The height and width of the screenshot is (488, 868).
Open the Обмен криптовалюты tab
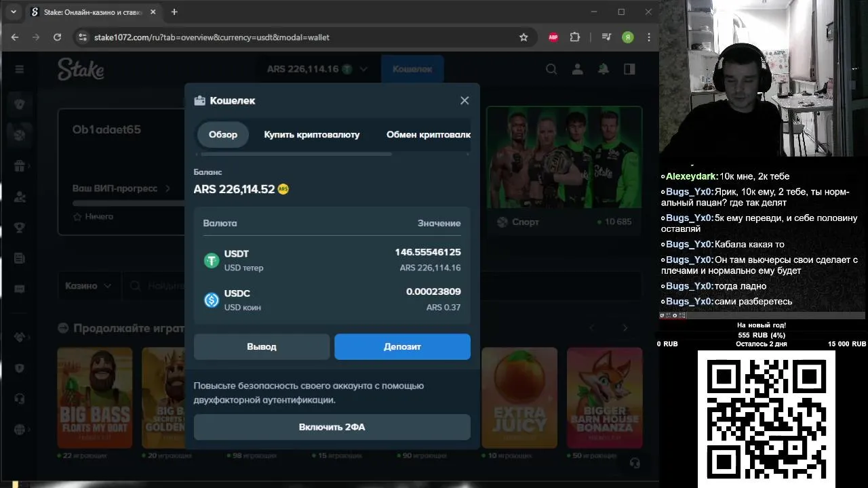point(428,134)
